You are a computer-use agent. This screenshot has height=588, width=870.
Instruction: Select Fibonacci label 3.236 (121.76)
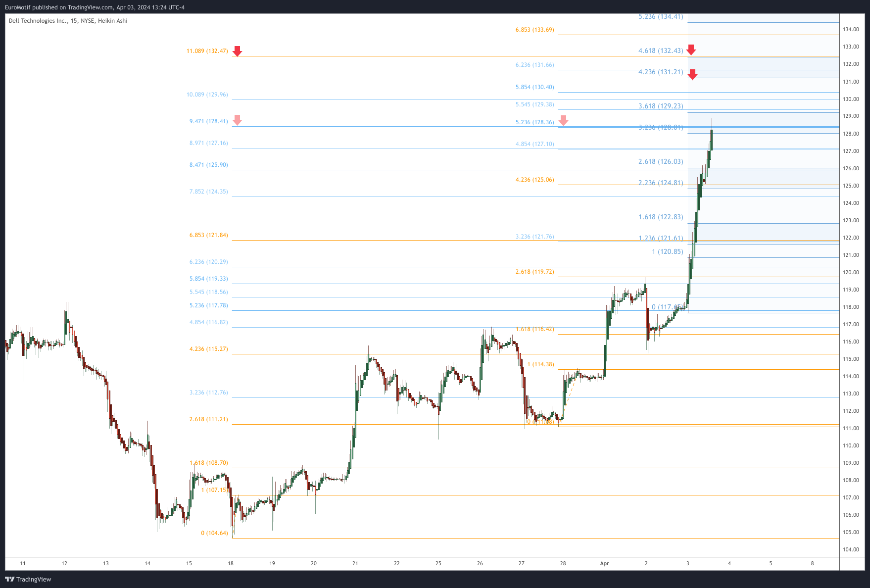535,237
